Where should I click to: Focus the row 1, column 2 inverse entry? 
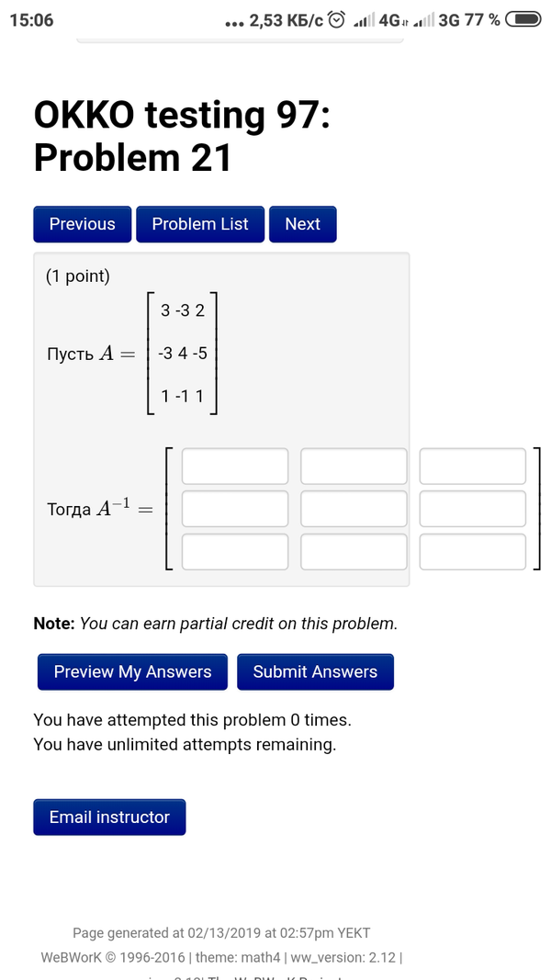pos(354,466)
